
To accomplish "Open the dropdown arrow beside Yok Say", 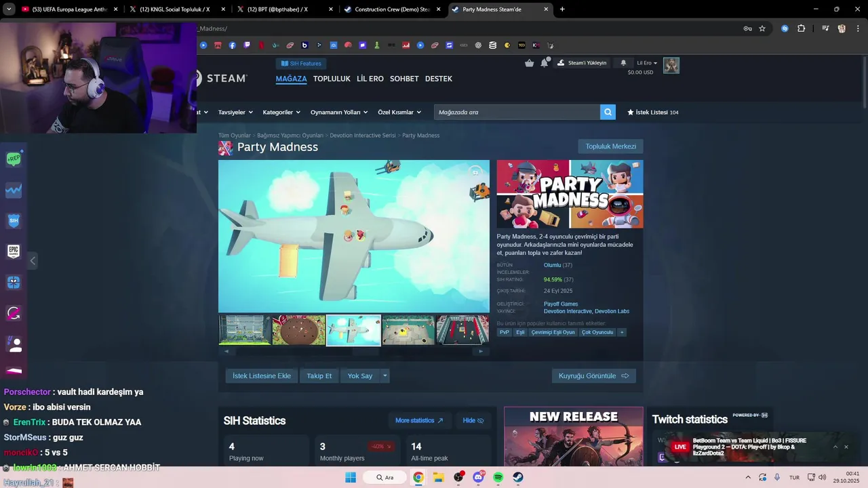I will click(x=385, y=375).
